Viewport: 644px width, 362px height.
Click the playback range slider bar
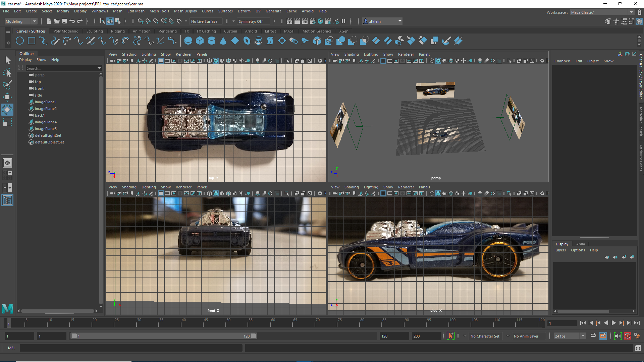tap(163, 336)
